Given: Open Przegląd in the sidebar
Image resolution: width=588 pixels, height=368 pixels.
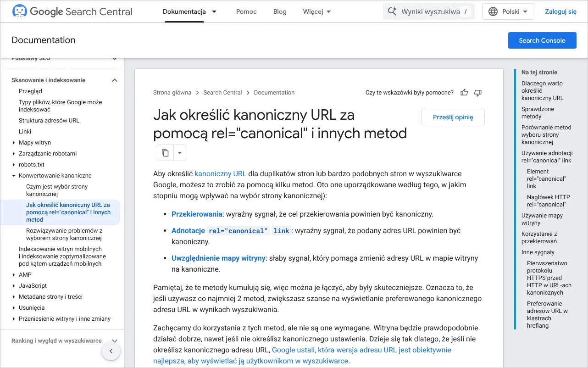Looking at the screenshot, I should (30, 91).
